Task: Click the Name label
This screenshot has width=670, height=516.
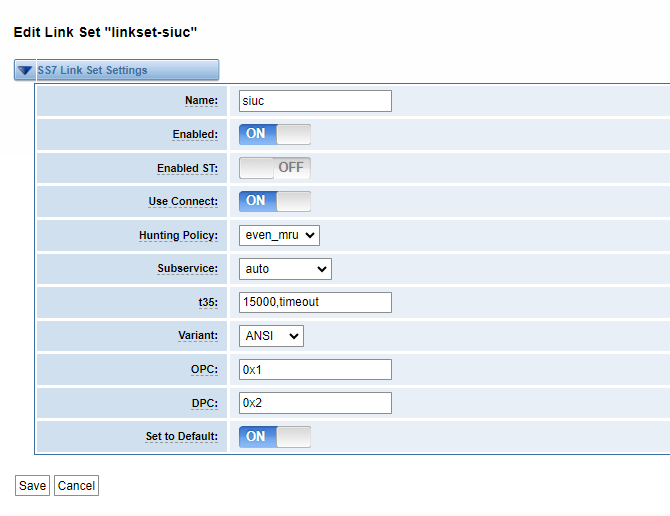Action: (x=201, y=100)
